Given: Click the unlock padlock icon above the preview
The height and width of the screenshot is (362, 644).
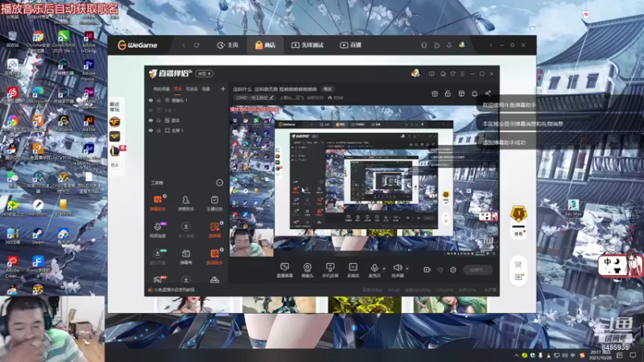Looking at the screenshot, I should 448,93.
